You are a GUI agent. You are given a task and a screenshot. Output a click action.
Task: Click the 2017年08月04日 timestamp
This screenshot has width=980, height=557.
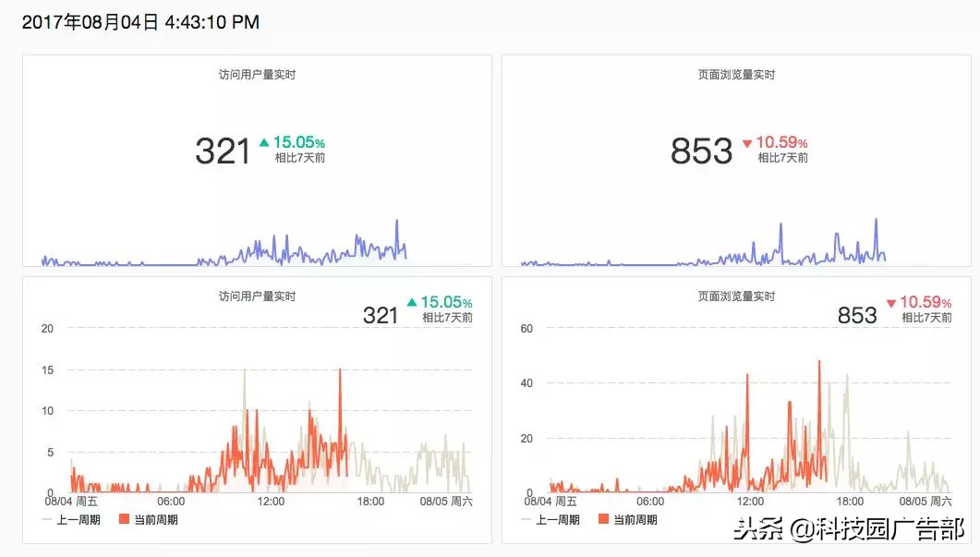tap(86, 20)
